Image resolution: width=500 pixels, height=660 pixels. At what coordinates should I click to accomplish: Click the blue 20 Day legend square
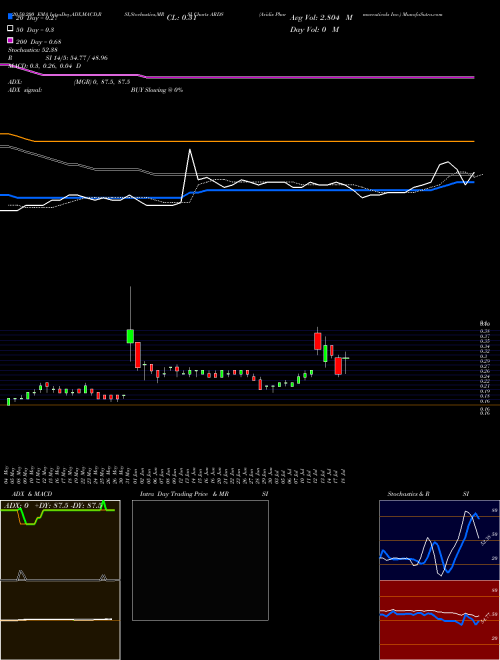[11, 17]
